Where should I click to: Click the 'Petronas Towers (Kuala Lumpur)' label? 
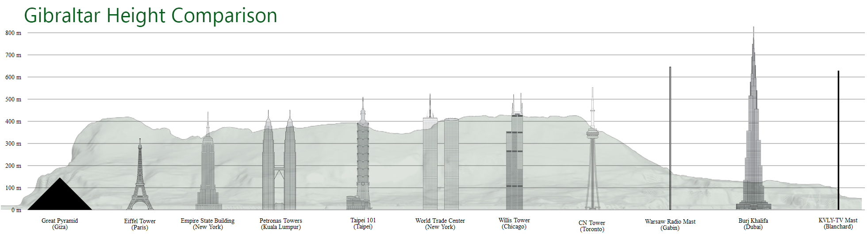click(x=281, y=224)
